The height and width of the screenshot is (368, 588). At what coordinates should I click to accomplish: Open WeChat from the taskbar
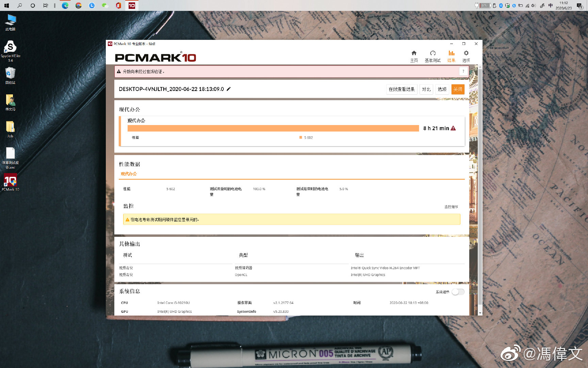click(x=105, y=5)
